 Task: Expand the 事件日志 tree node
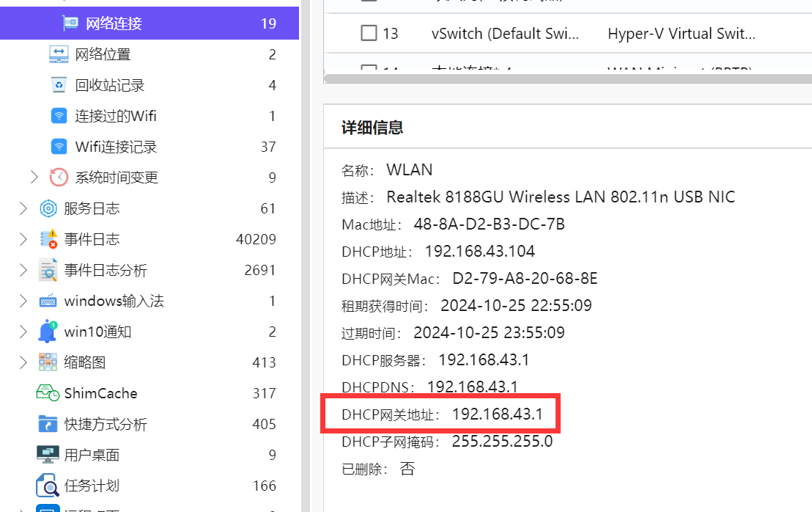click(23, 239)
